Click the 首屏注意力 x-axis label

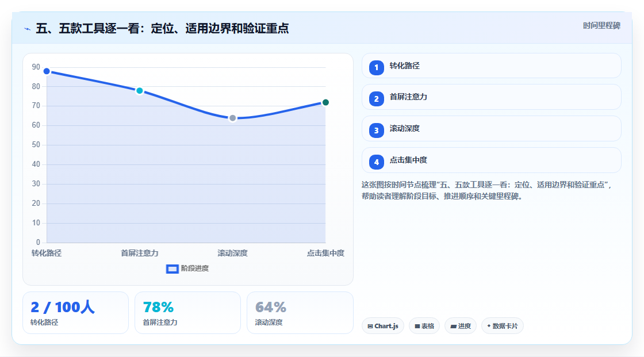click(140, 253)
